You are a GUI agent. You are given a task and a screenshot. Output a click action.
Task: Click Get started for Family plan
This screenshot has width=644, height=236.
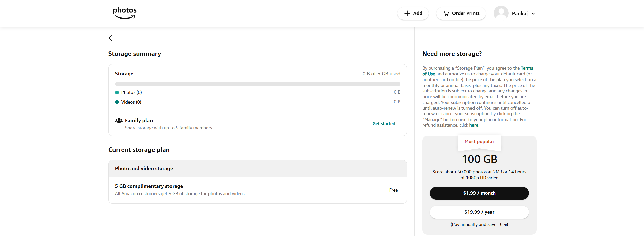[x=384, y=124]
